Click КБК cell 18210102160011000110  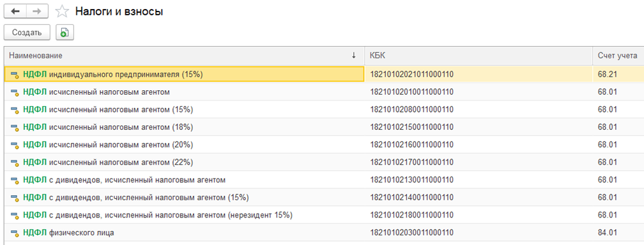pyautogui.click(x=412, y=145)
